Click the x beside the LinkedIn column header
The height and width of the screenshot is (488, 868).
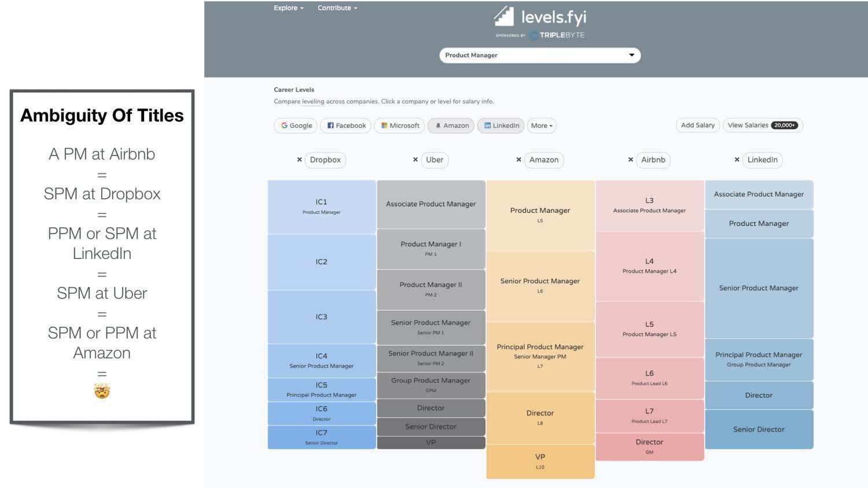point(737,160)
